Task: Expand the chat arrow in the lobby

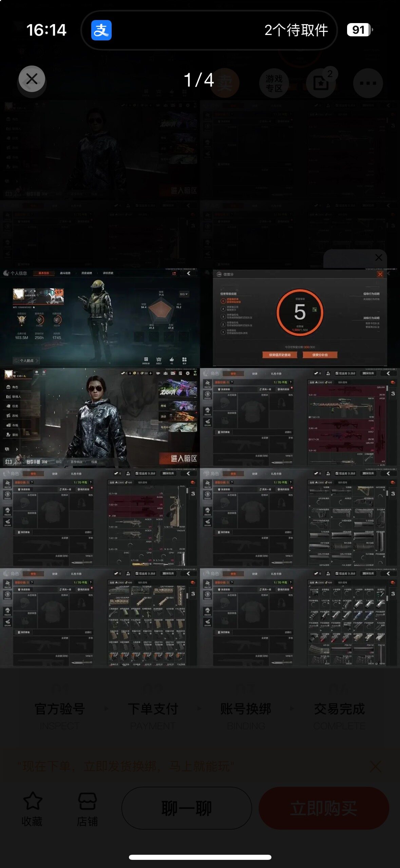Action: tap(17, 449)
